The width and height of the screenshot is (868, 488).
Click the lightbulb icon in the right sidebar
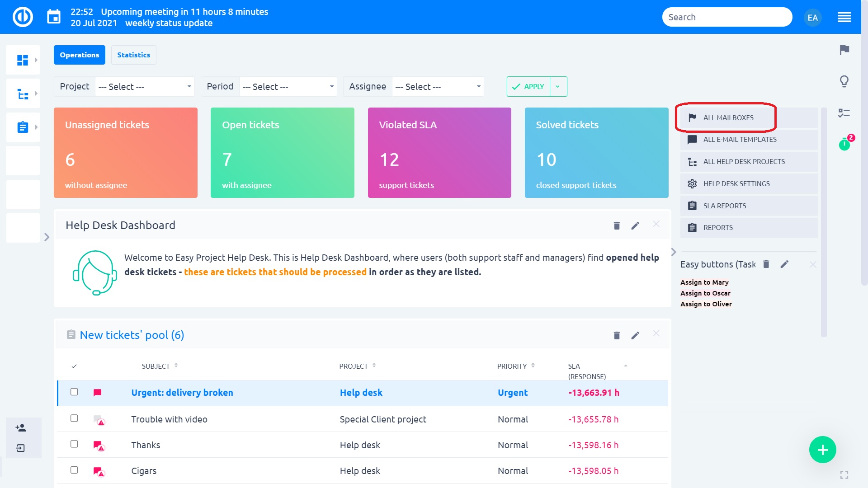[x=844, y=81]
